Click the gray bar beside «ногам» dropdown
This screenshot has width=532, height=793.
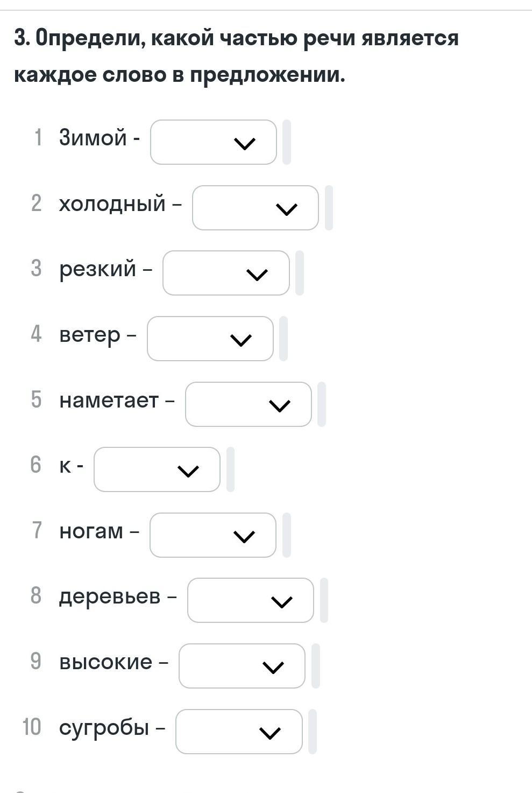[287, 535]
